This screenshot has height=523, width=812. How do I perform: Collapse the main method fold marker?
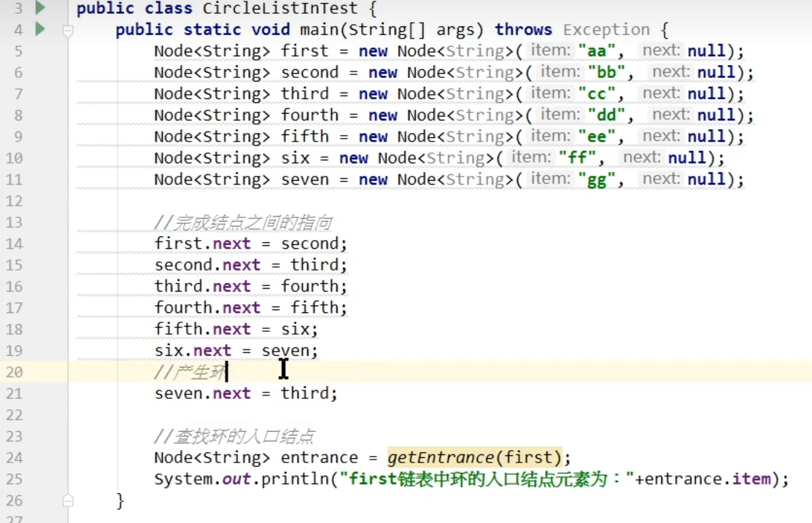click(68, 31)
